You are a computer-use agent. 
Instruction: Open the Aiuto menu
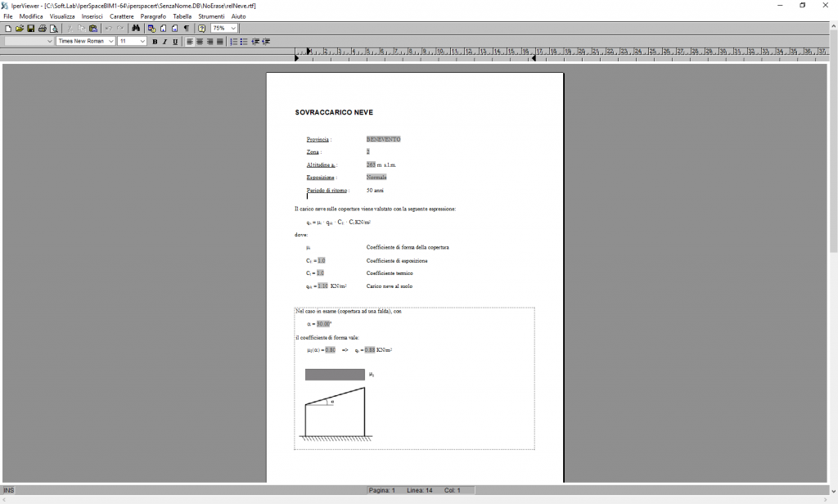click(238, 16)
